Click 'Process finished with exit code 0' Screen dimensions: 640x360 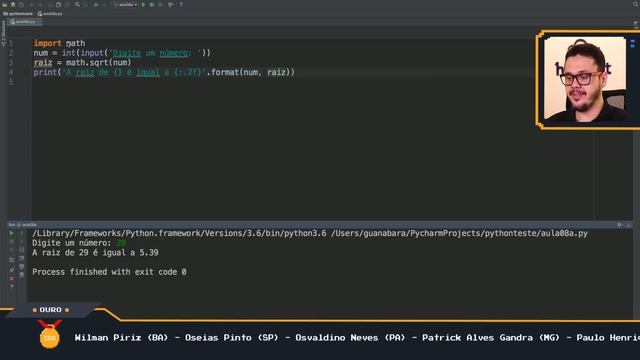(x=109, y=272)
